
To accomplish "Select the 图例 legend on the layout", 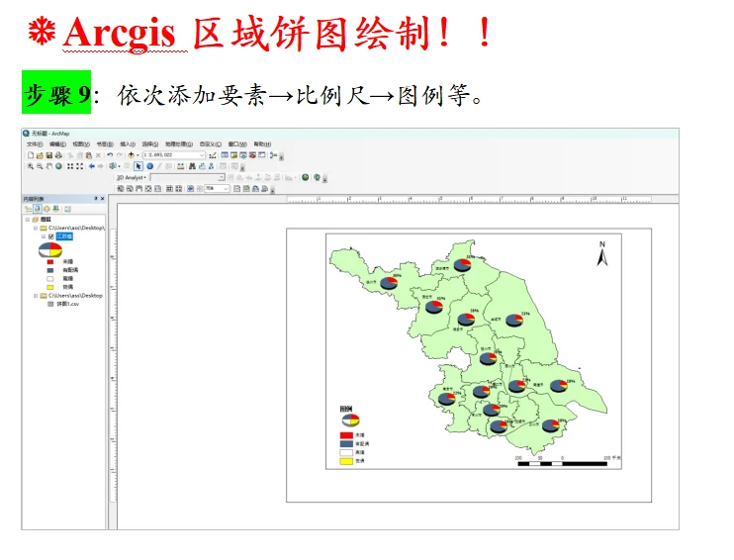I will pyautogui.click(x=354, y=435).
